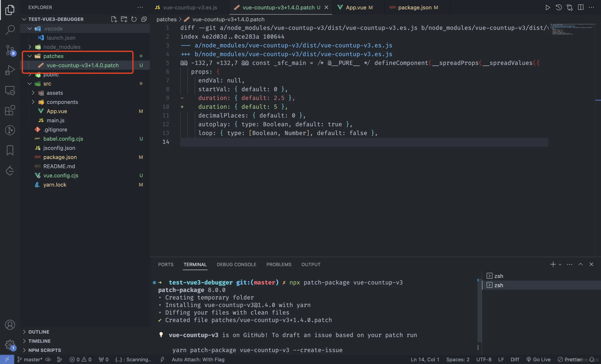Image resolution: width=601 pixels, height=364 pixels.
Task: Open file history timeline icon in editor toolbar
Action: [559, 7]
